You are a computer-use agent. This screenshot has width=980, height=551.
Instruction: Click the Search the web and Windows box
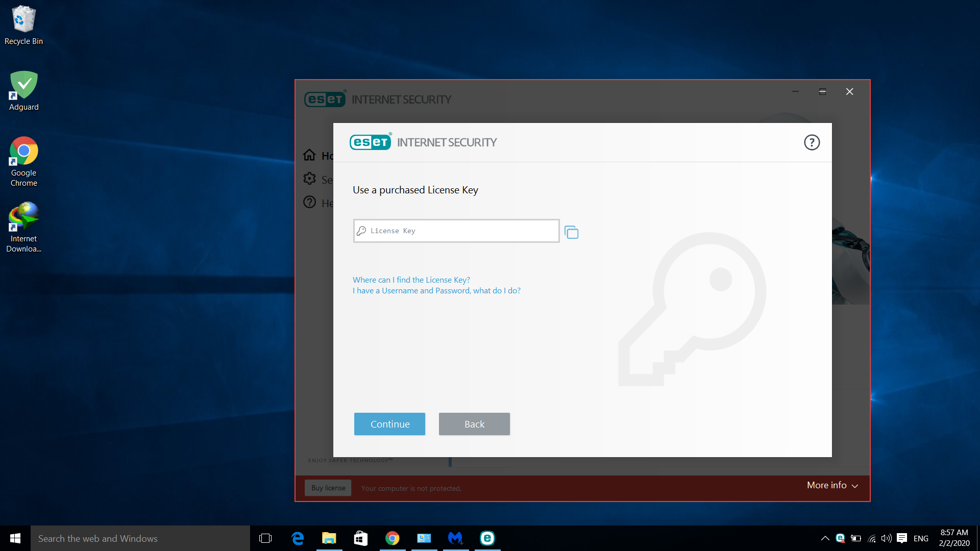(x=140, y=538)
